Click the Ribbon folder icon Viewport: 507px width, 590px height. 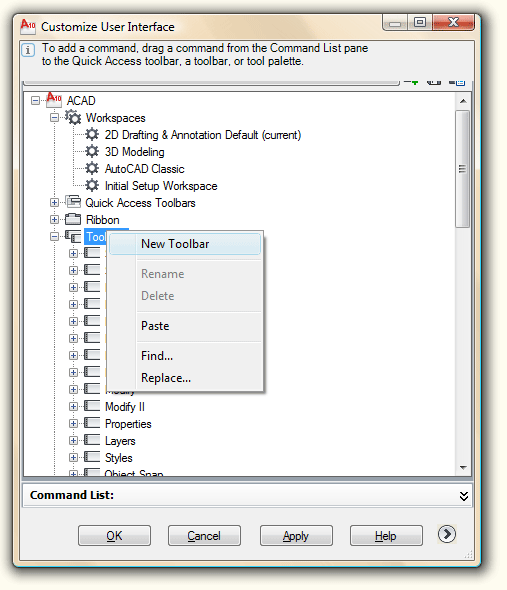73,219
